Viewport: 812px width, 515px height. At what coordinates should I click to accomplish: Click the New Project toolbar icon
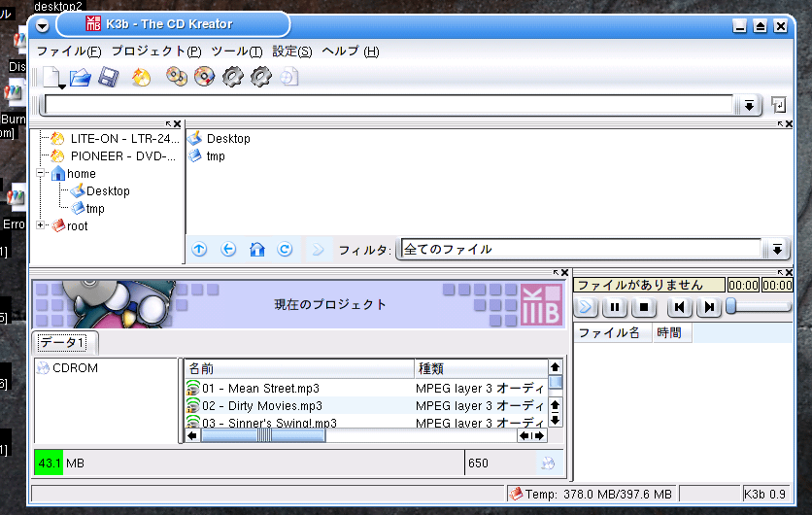[x=51, y=77]
